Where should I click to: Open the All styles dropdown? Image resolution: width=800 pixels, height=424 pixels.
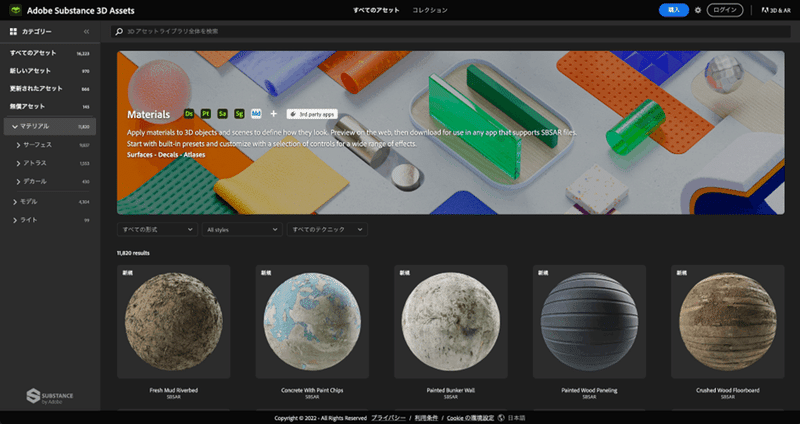point(242,230)
